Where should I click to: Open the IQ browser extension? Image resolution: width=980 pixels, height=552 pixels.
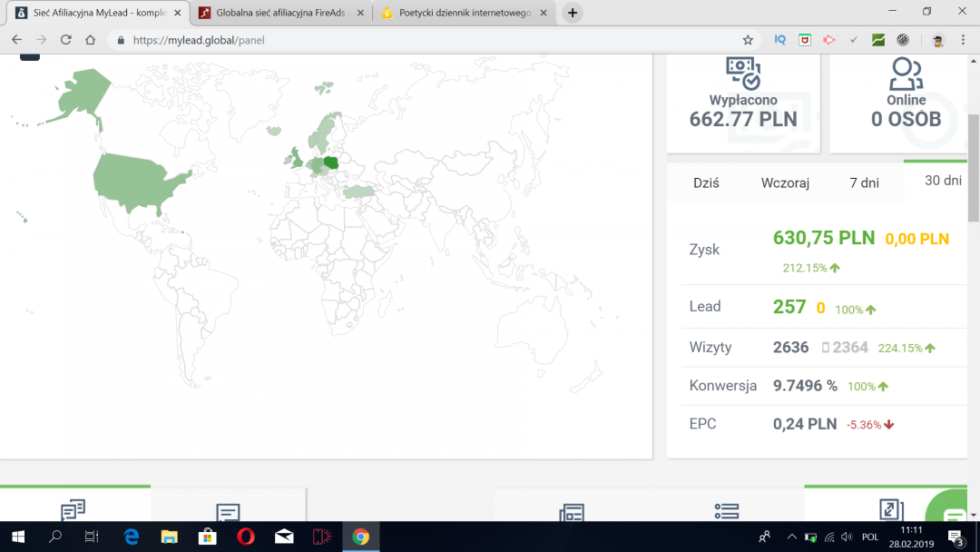click(x=780, y=40)
